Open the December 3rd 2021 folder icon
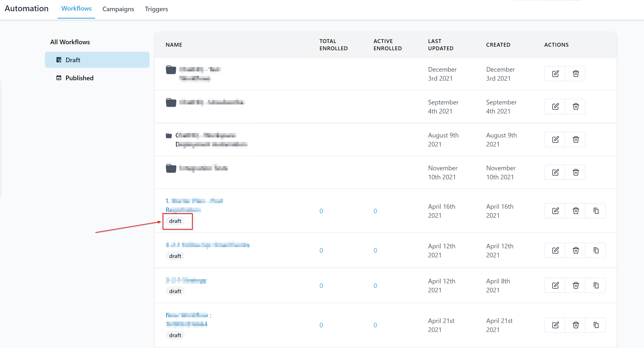Image resolution: width=644 pixels, height=348 pixels. click(x=171, y=70)
